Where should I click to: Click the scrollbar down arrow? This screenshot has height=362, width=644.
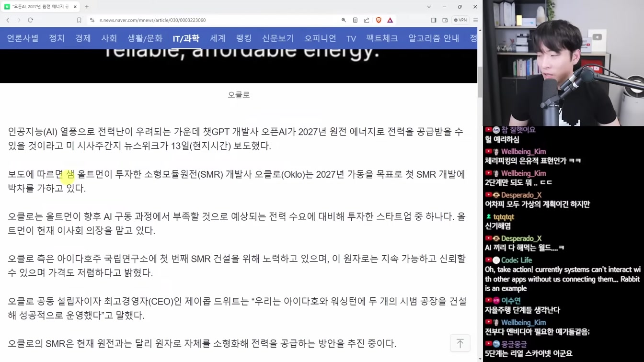pyautogui.click(x=480, y=359)
